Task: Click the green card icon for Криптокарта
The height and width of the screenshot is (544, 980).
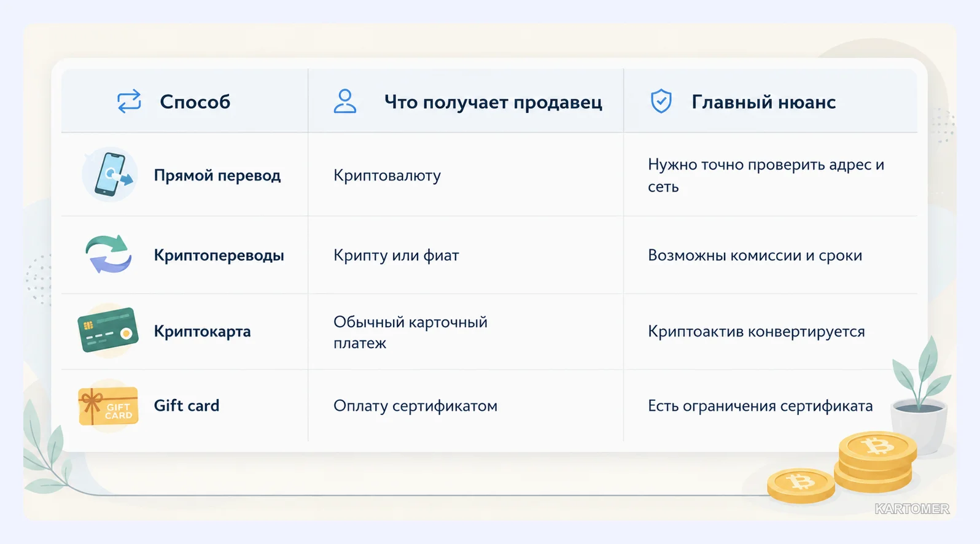Action: [108, 330]
